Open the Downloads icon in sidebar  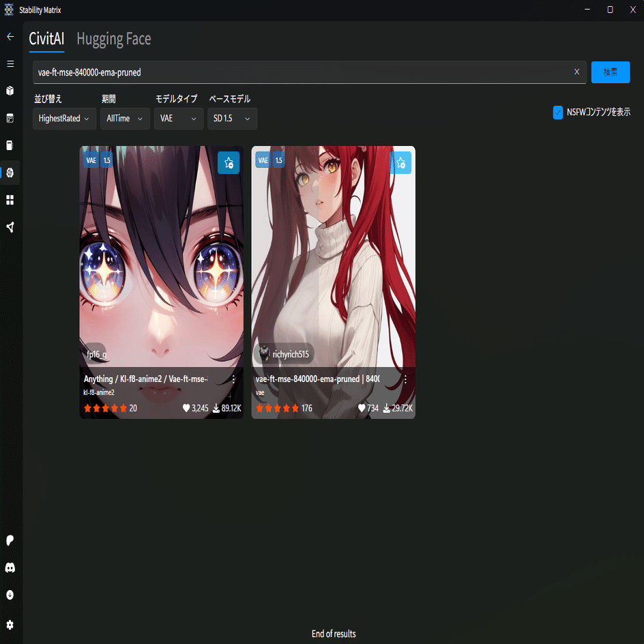[x=10, y=595]
